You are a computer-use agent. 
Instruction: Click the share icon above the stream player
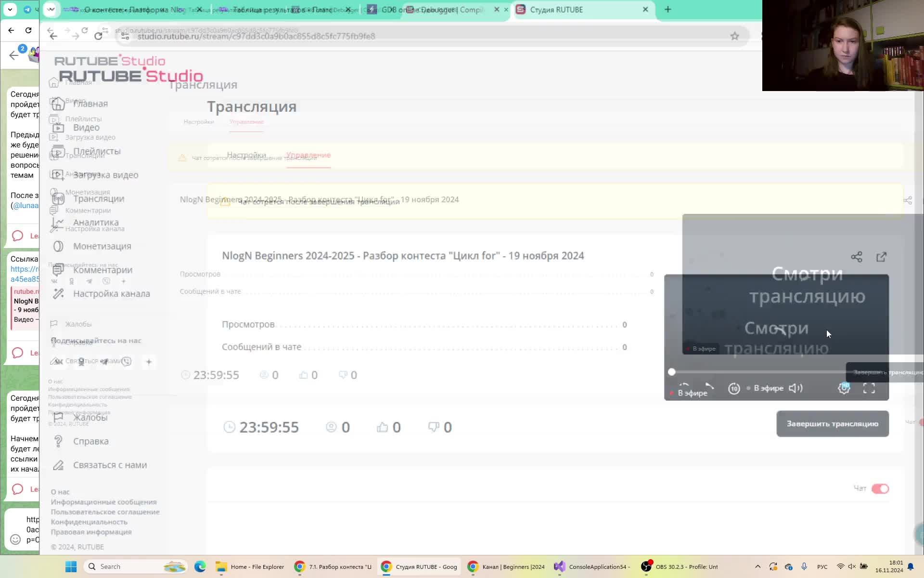pos(856,257)
